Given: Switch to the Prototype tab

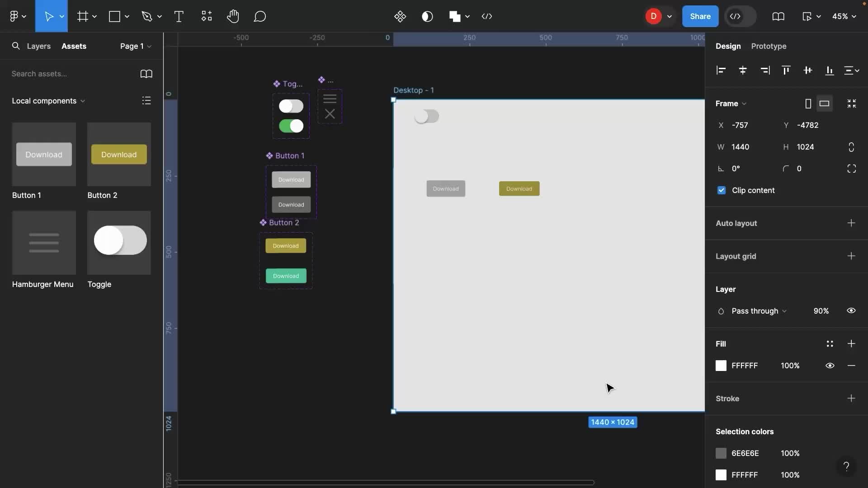Looking at the screenshot, I should (x=769, y=46).
